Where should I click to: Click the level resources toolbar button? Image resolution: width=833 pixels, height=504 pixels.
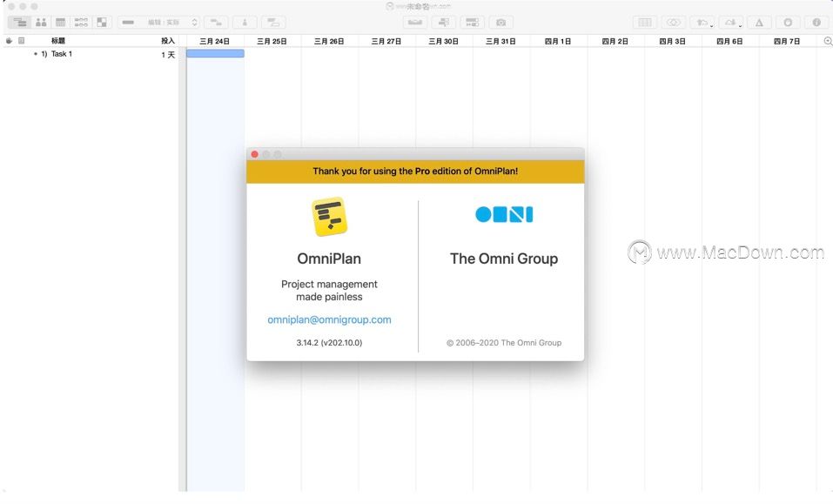pos(415,23)
